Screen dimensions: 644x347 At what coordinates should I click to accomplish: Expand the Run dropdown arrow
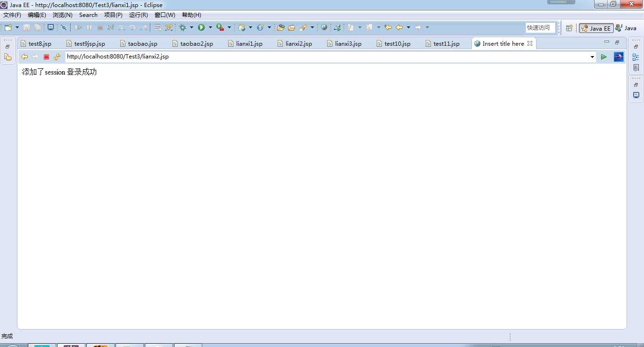tap(210, 28)
